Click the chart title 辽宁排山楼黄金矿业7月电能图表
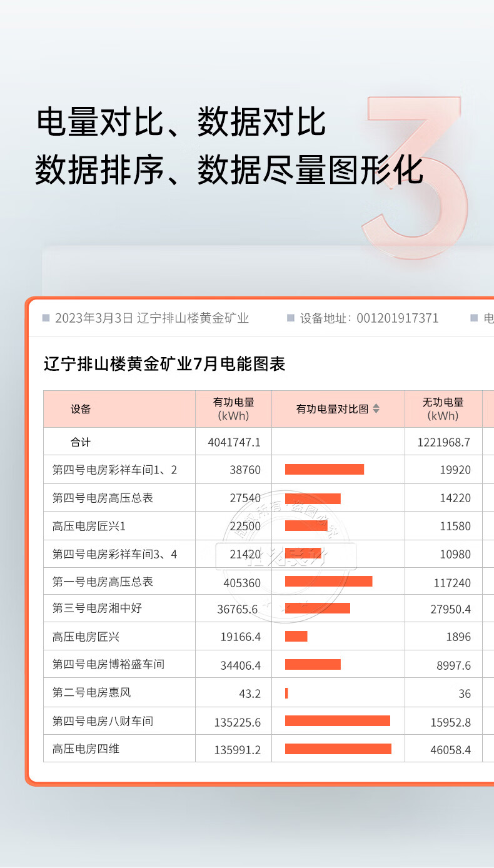The image size is (494, 868). click(x=164, y=364)
